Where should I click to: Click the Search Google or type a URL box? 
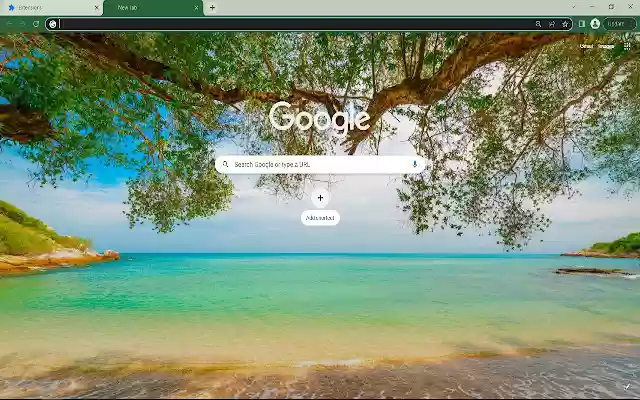pyautogui.click(x=320, y=164)
